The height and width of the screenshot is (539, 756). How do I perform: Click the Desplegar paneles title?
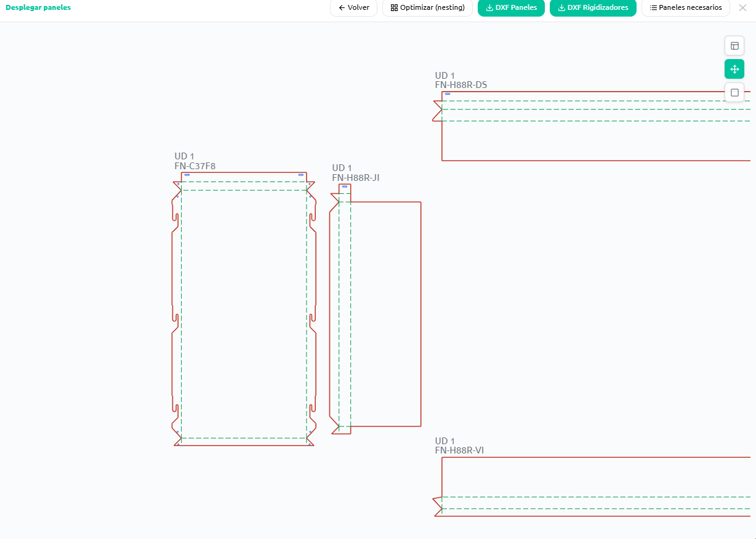pos(38,8)
